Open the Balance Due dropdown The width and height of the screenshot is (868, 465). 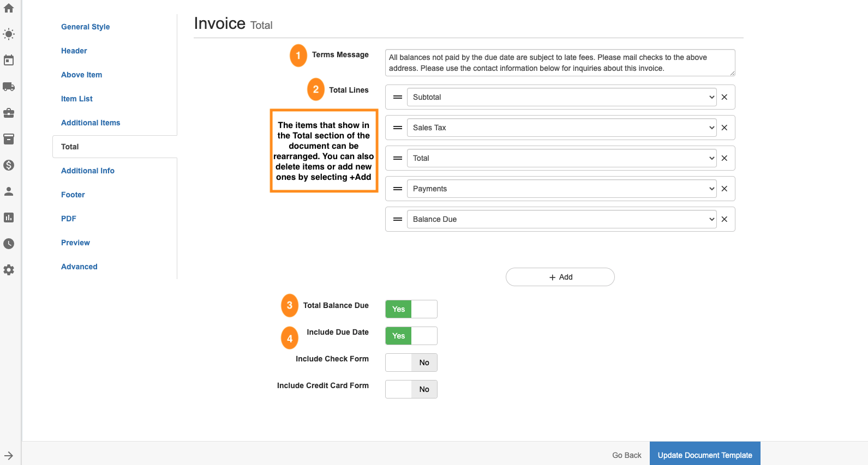click(561, 219)
